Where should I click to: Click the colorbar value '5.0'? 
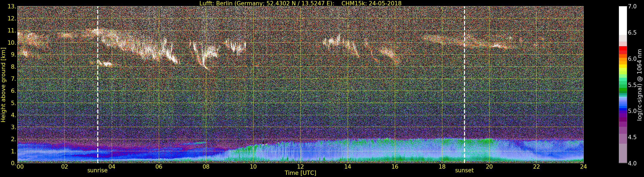pos(632,111)
